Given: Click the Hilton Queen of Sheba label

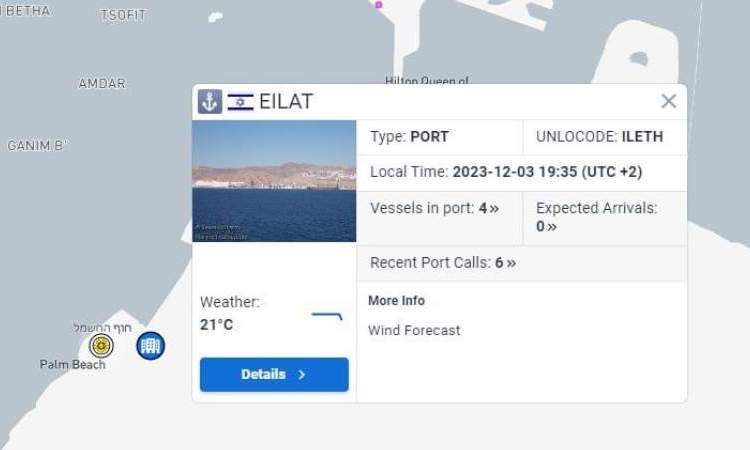Looking at the screenshot, I should click(427, 80).
